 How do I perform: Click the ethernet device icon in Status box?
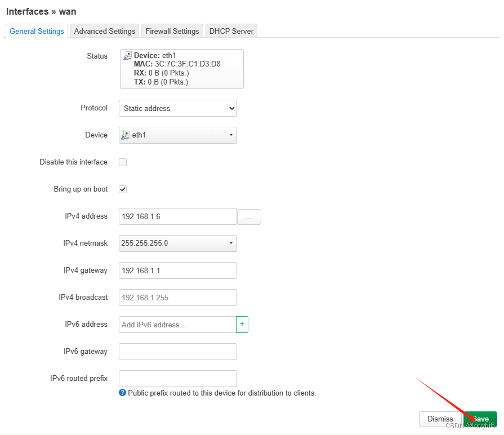tap(127, 55)
